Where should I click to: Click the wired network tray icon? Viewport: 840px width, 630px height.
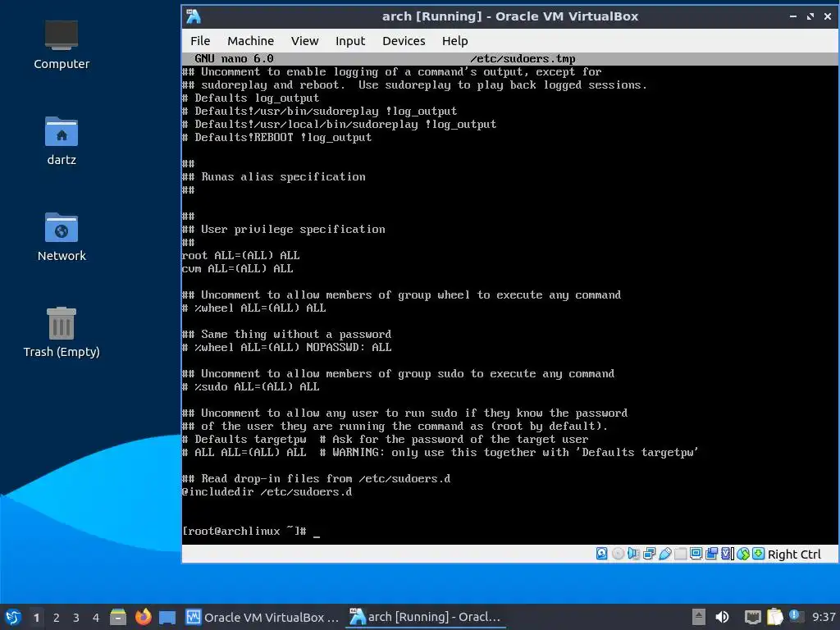[753, 617]
